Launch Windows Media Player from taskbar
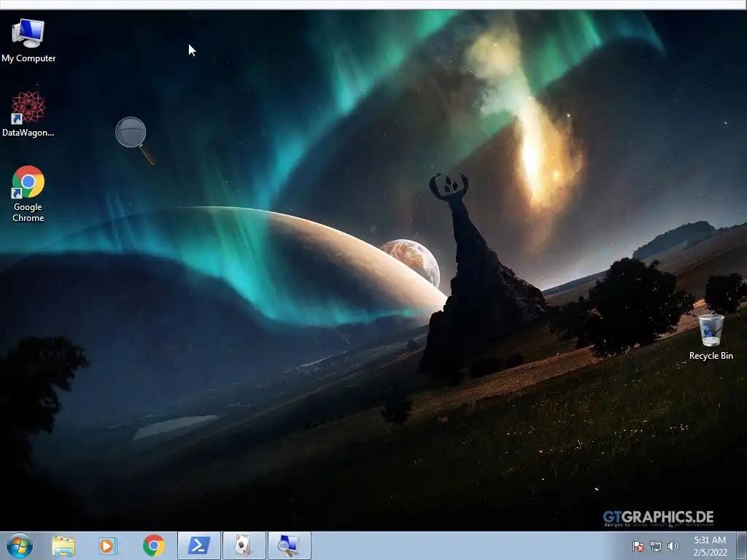Image resolution: width=747 pixels, height=560 pixels. click(x=108, y=545)
